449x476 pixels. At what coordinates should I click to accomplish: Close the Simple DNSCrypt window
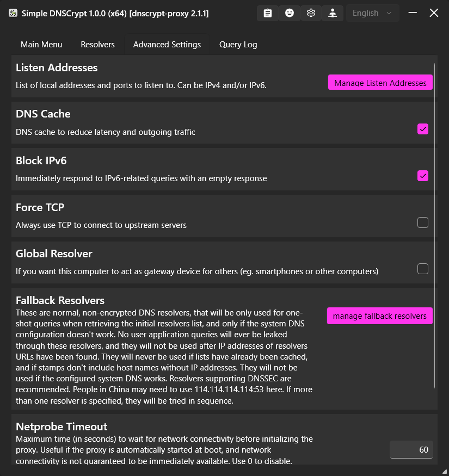(434, 13)
